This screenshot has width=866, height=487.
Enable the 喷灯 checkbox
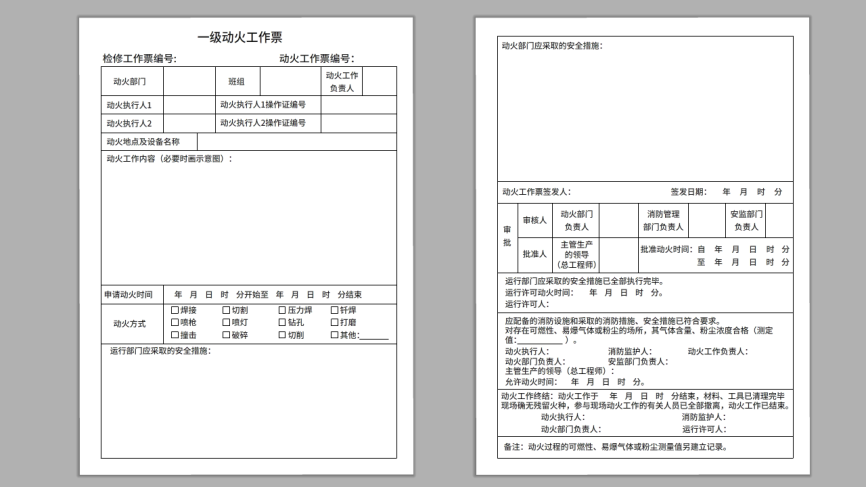227,323
